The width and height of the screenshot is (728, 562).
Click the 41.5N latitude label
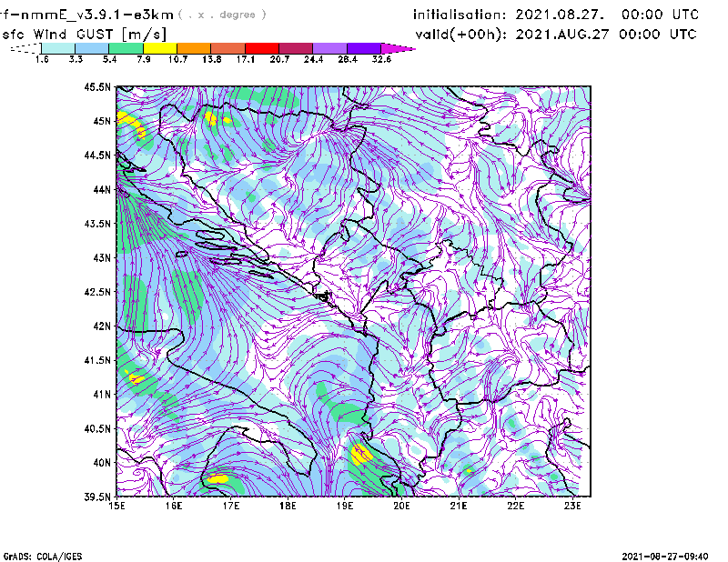[97, 360]
